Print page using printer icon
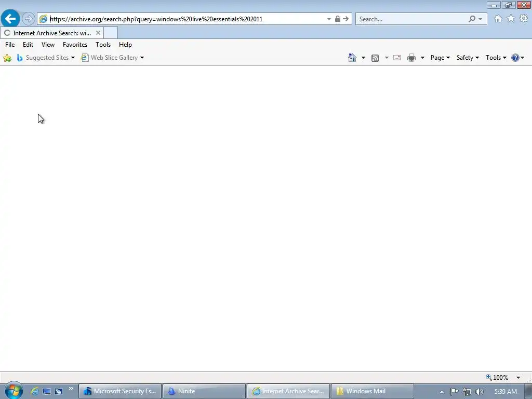 (x=411, y=58)
